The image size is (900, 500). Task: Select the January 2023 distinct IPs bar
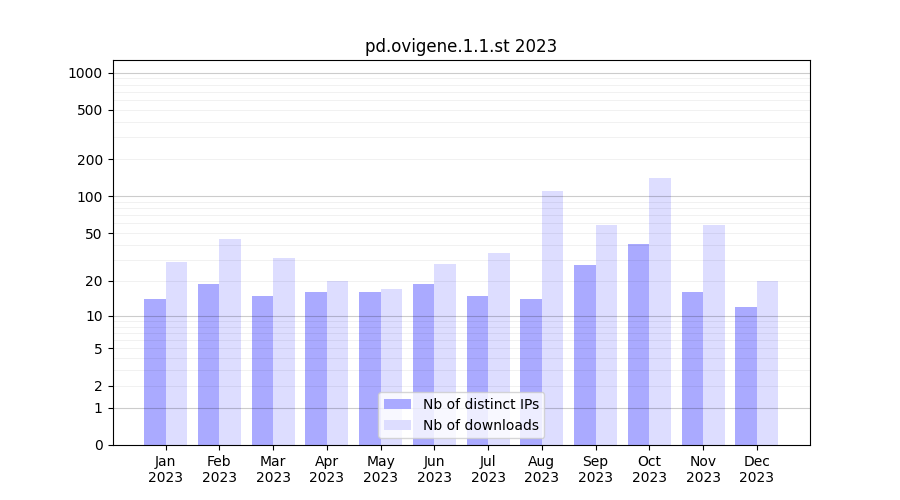click(155, 372)
